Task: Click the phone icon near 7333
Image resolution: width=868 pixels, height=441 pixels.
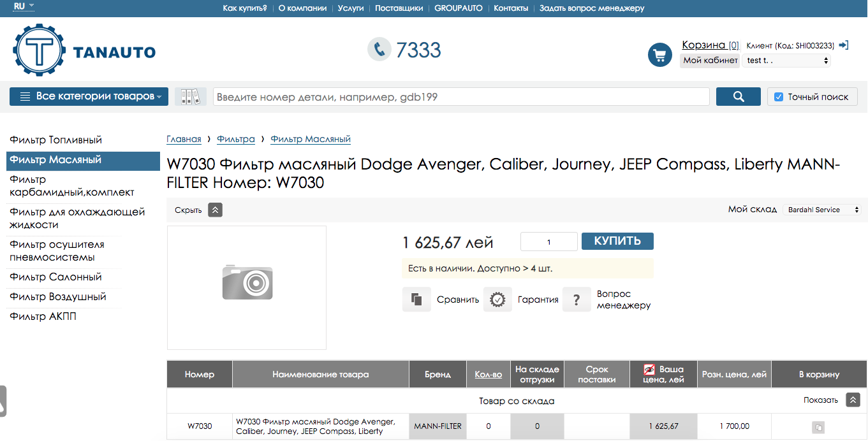Action: pos(379,49)
